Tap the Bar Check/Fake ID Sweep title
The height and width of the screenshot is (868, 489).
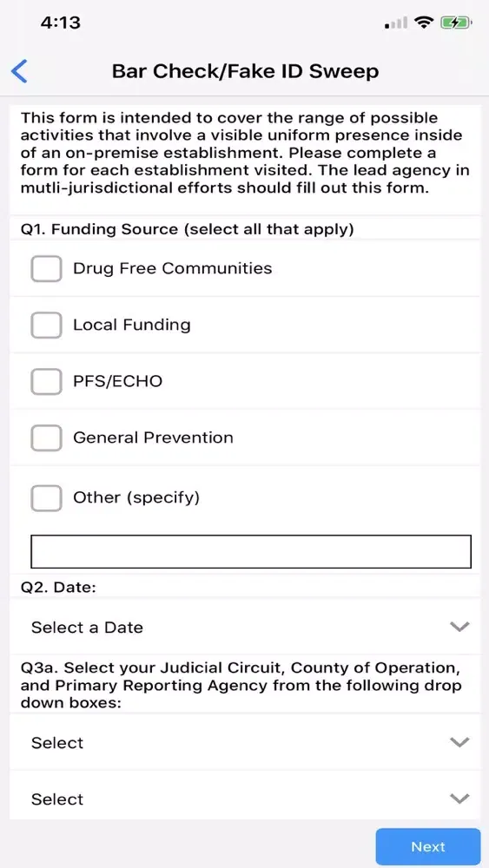245,71
